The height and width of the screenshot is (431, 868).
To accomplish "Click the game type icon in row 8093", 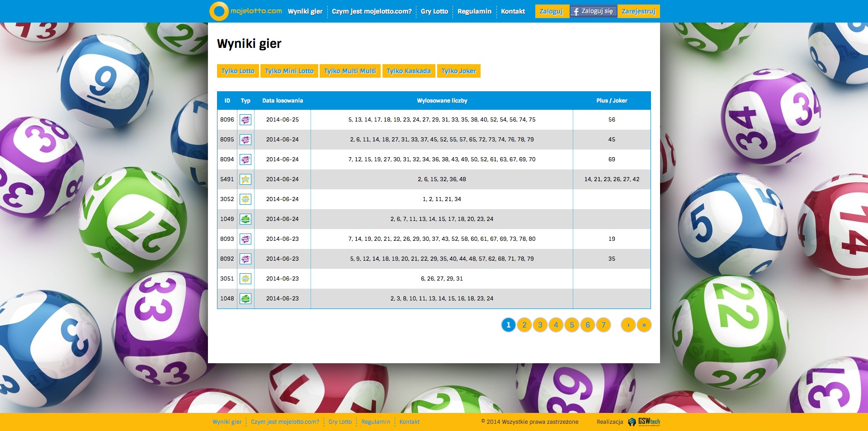I will coord(245,239).
